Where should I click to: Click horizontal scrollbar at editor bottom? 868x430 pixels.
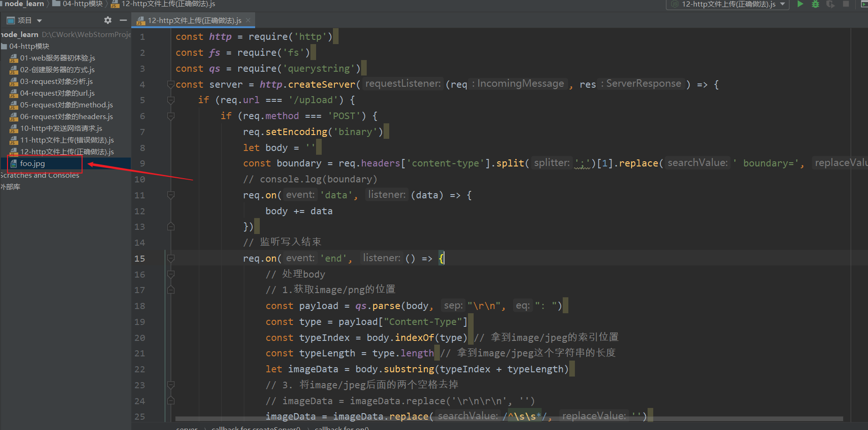click(509, 419)
